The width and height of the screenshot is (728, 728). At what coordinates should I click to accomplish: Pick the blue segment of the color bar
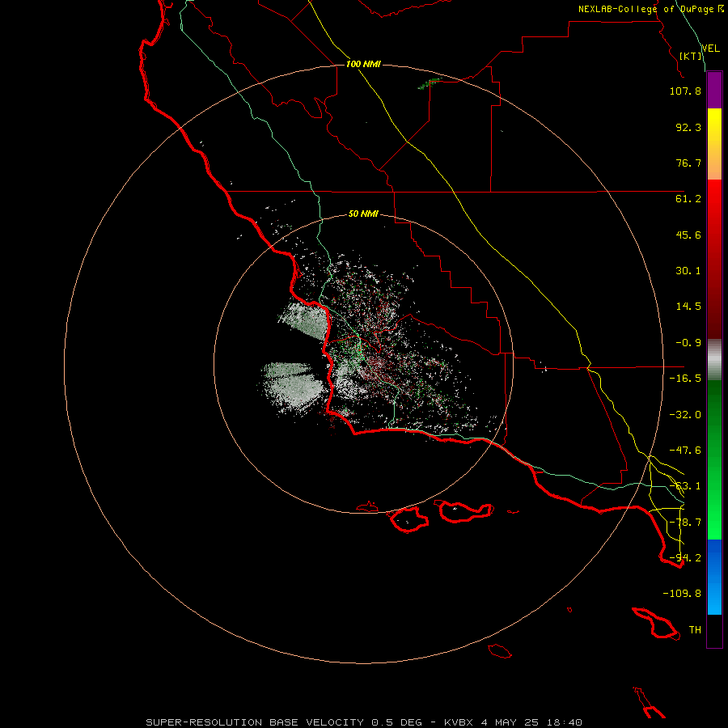(x=714, y=577)
